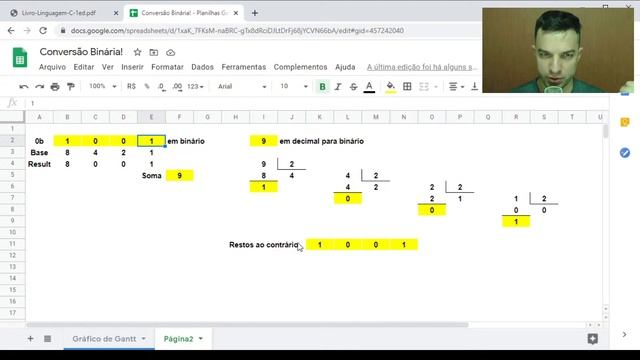
Task: Click the Print icon
Action: (x=55, y=87)
